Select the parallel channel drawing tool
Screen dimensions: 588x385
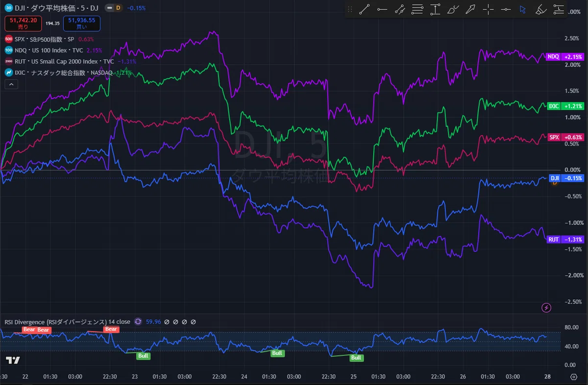pos(400,9)
